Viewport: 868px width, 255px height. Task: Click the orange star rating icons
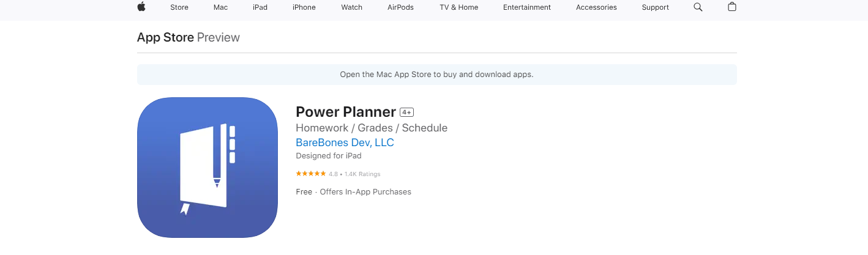point(311,174)
